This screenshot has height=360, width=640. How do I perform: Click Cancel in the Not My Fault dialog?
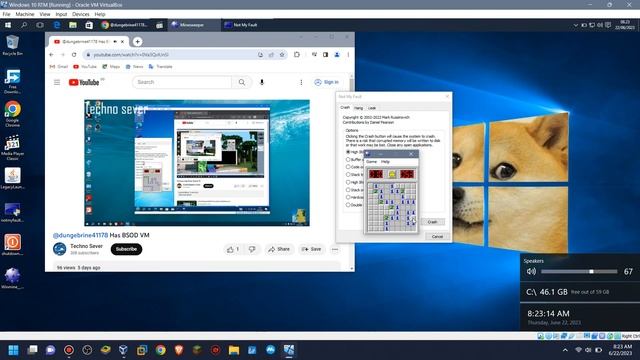437,237
